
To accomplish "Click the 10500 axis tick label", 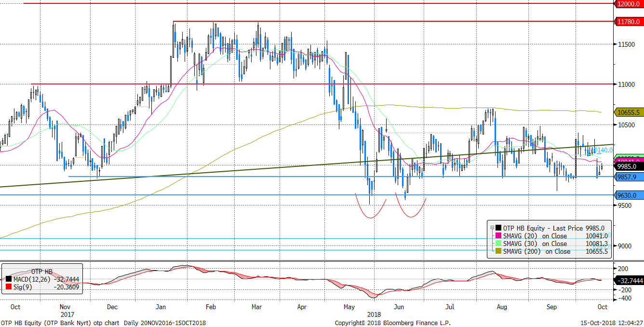I will (626, 125).
